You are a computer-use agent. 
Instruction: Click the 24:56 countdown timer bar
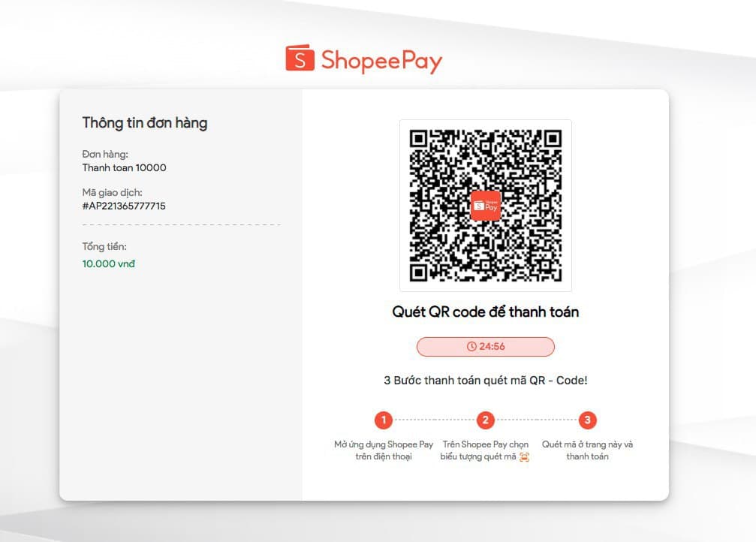[x=486, y=347]
